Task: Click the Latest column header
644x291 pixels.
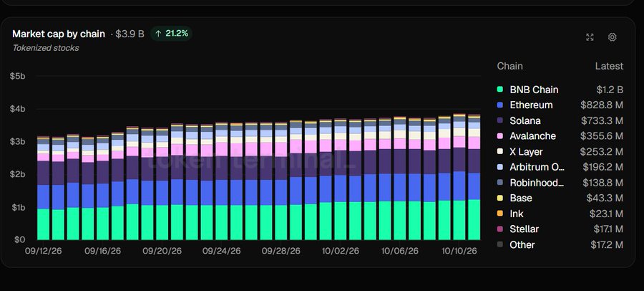Action: 609,66
